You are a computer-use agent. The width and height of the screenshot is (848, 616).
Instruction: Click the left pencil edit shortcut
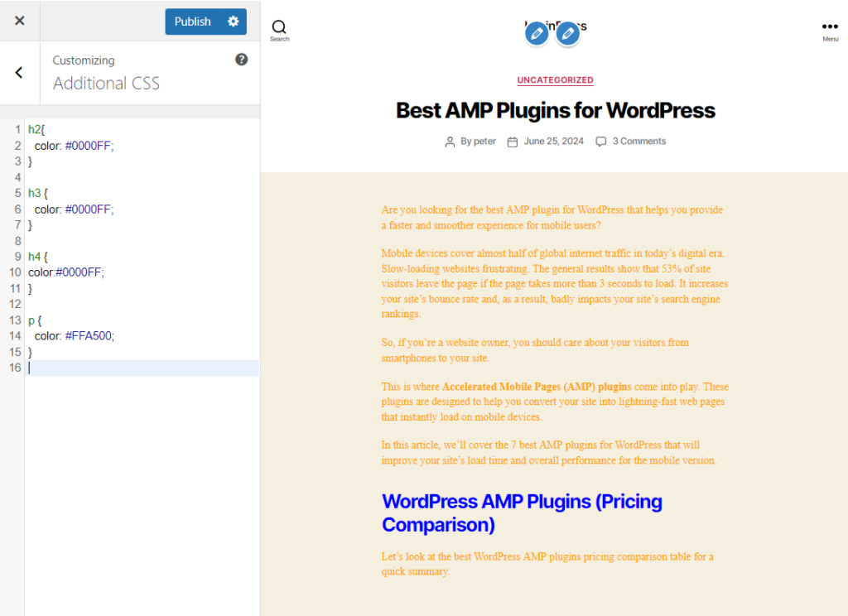pos(537,34)
